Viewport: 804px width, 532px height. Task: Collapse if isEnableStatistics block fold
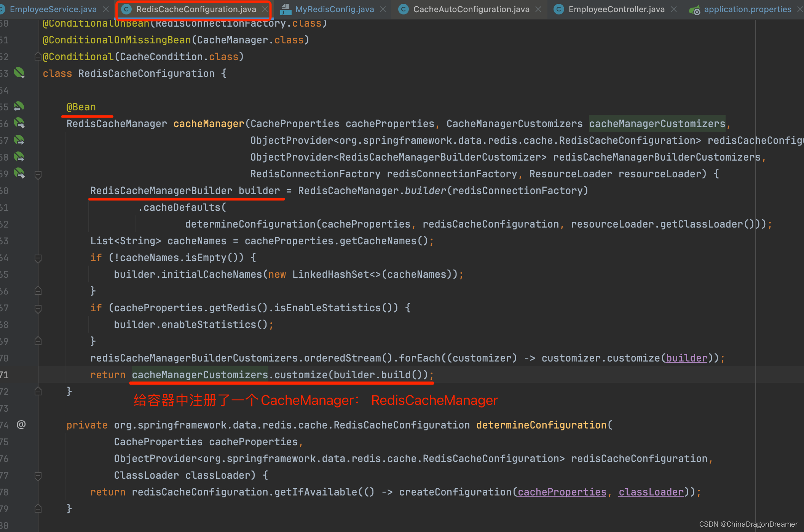(38, 309)
